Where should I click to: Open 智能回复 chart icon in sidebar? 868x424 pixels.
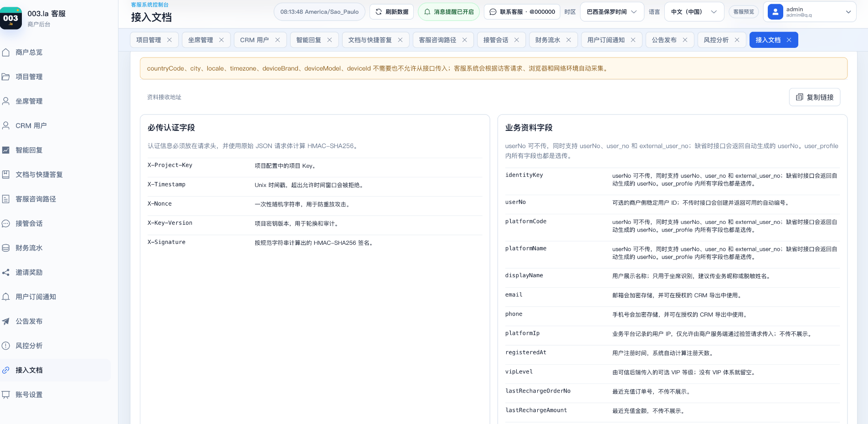6,150
